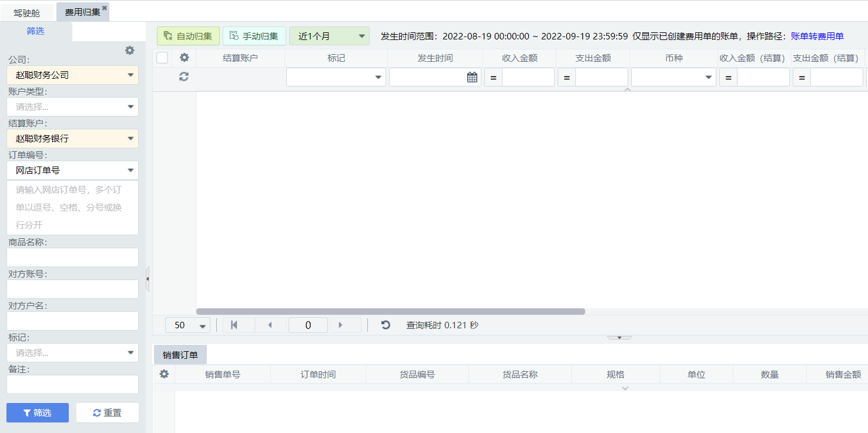Open the 账户类型 dropdown

[x=73, y=106]
